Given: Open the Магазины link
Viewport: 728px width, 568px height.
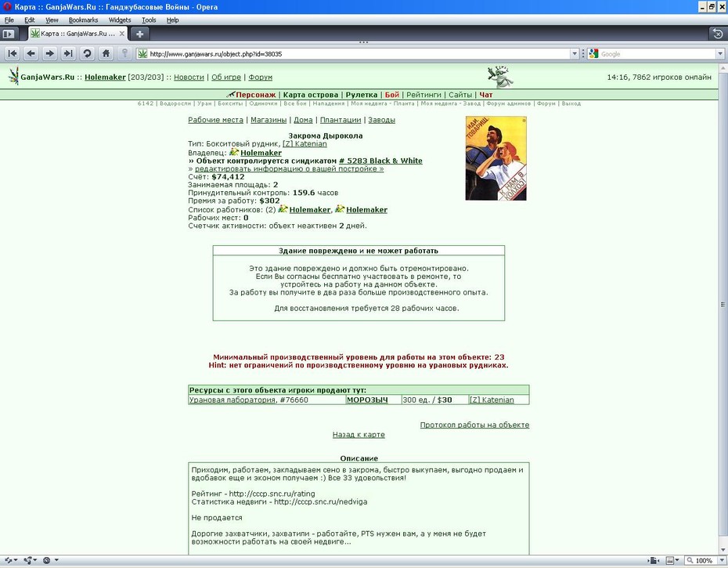Looking at the screenshot, I should click(x=268, y=120).
